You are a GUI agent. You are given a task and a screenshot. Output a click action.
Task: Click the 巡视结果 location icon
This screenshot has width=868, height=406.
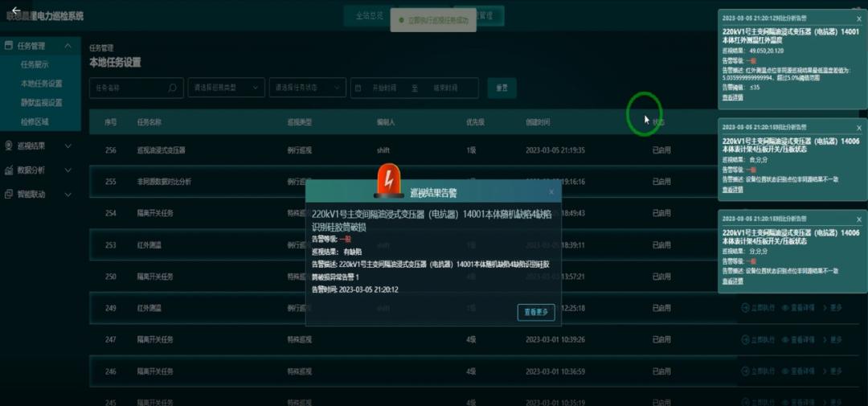9,146
